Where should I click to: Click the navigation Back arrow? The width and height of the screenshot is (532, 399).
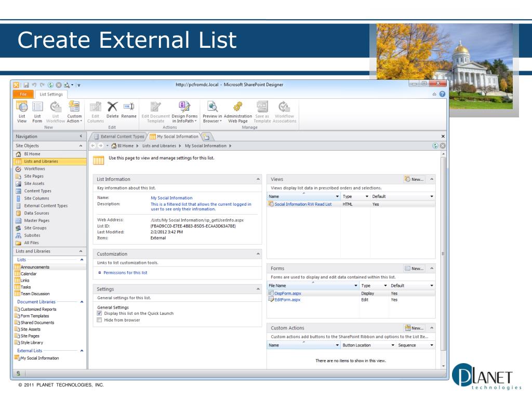[x=93, y=146]
